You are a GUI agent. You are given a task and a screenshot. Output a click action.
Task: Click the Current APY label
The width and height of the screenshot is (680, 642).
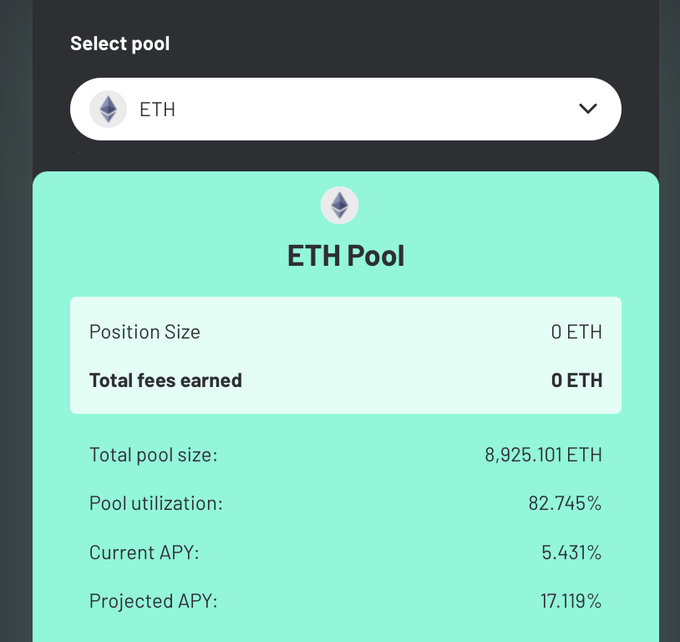(x=144, y=553)
